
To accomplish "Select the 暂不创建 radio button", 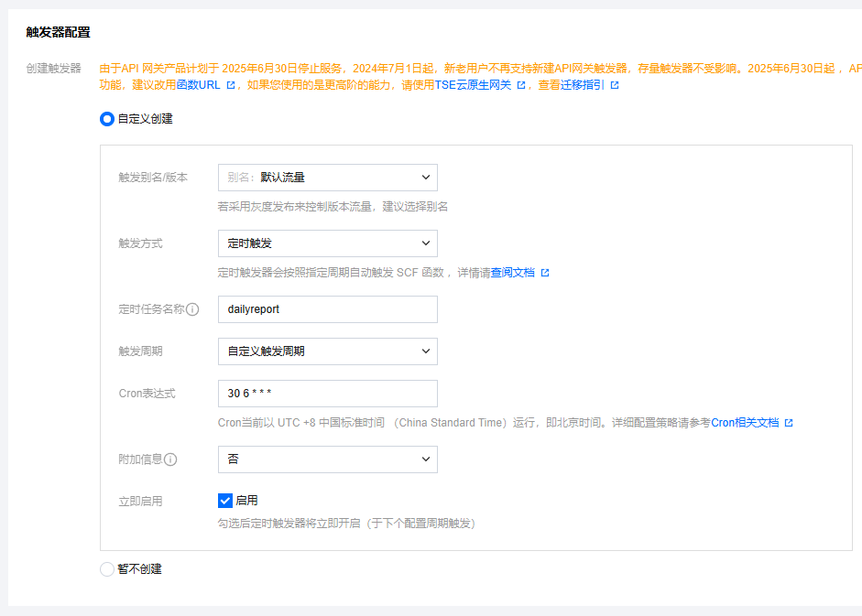I will (106, 568).
